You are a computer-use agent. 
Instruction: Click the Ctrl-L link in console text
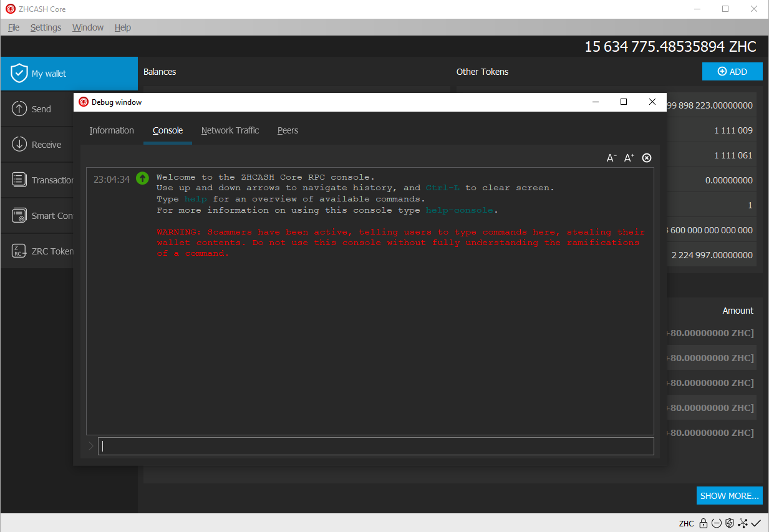click(443, 188)
